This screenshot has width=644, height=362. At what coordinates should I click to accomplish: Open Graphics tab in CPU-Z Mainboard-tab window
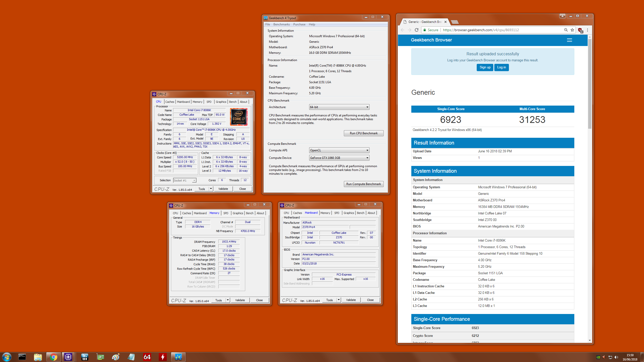[x=349, y=213]
